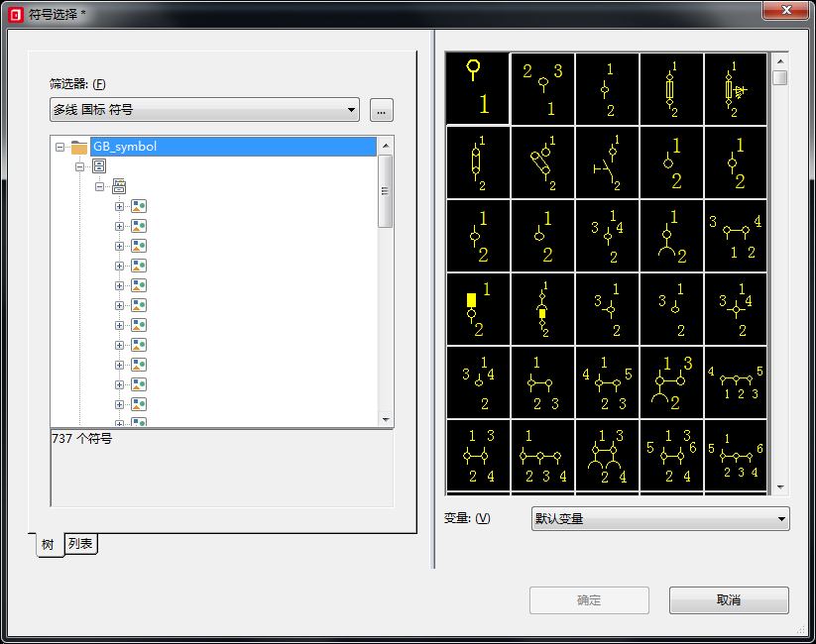This screenshot has width=816, height=644.
Task: Select the GB_symbol tree node
Action: coord(125,147)
